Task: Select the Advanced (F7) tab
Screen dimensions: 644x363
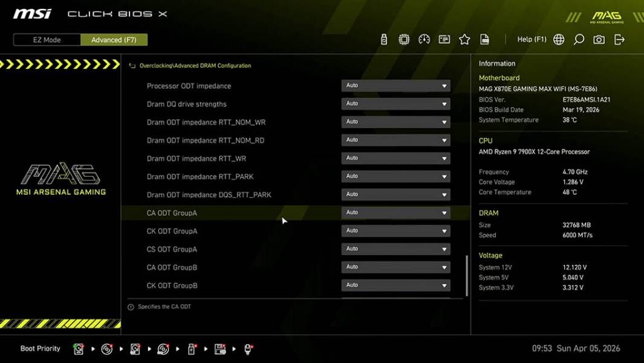Action: tap(114, 39)
